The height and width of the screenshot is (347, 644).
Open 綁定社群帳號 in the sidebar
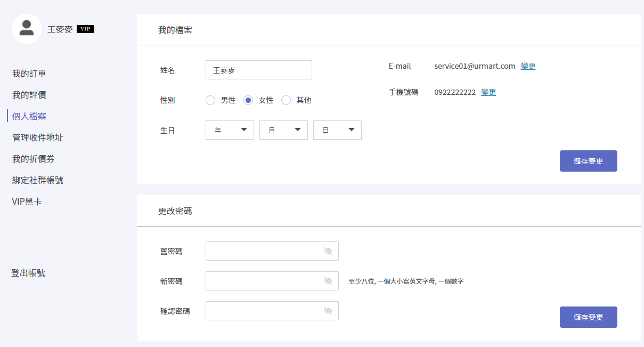pyautogui.click(x=38, y=180)
